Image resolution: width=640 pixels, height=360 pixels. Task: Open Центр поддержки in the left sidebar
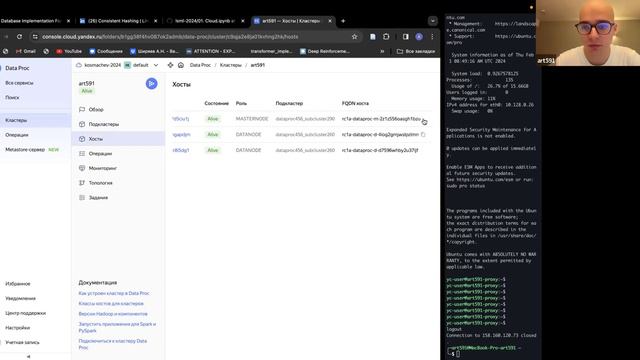pyautogui.click(x=25, y=313)
